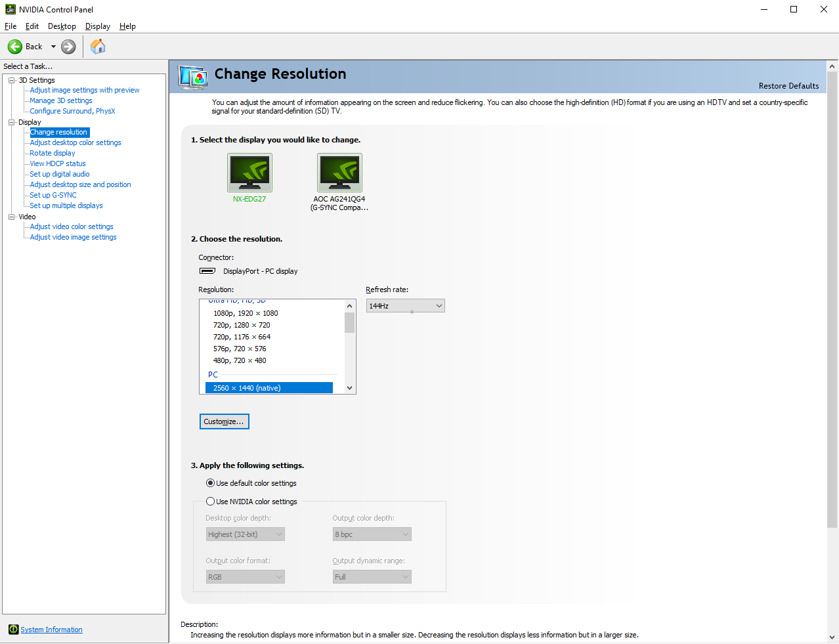Click the Back history dropdown arrow
Viewport: 839px width, 644px height.
pos(53,47)
